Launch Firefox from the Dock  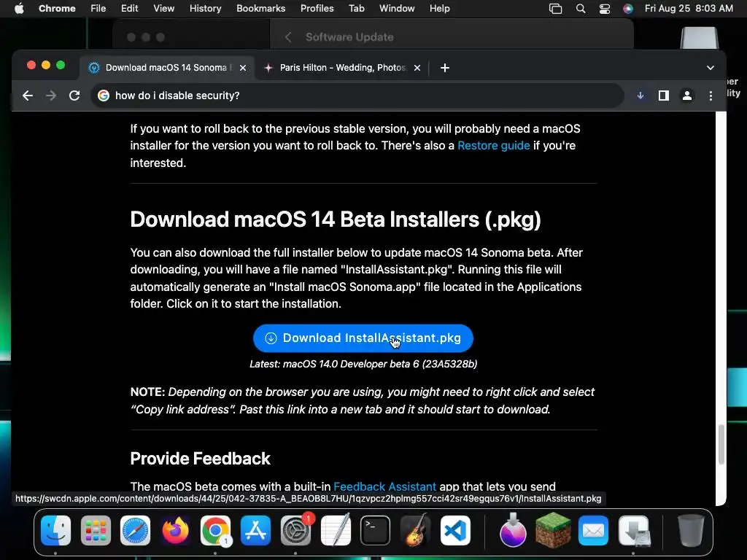point(175,531)
